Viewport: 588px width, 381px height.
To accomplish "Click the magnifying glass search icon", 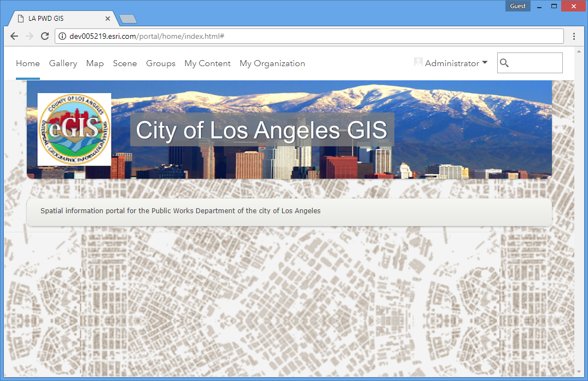I will [x=504, y=63].
